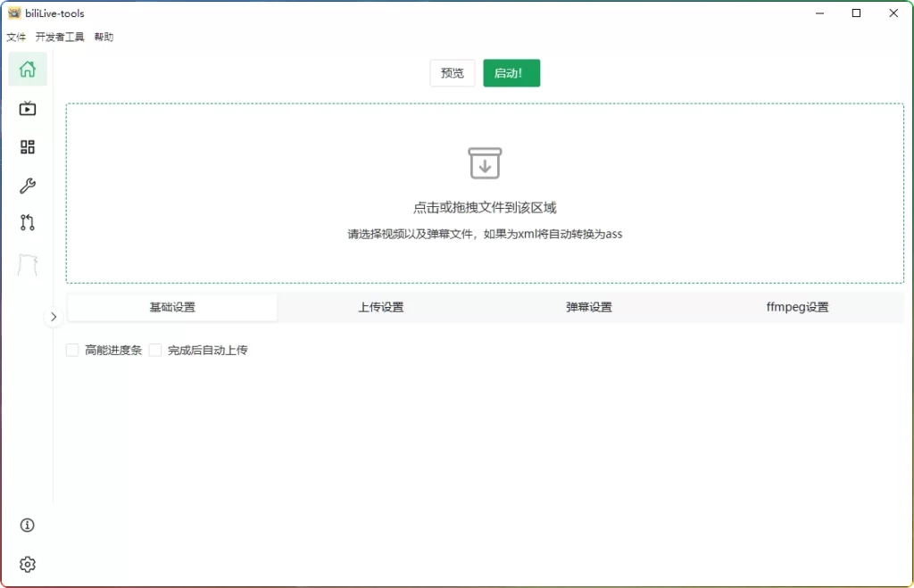Open the About info icon
The width and height of the screenshot is (914, 588).
(x=27, y=526)
